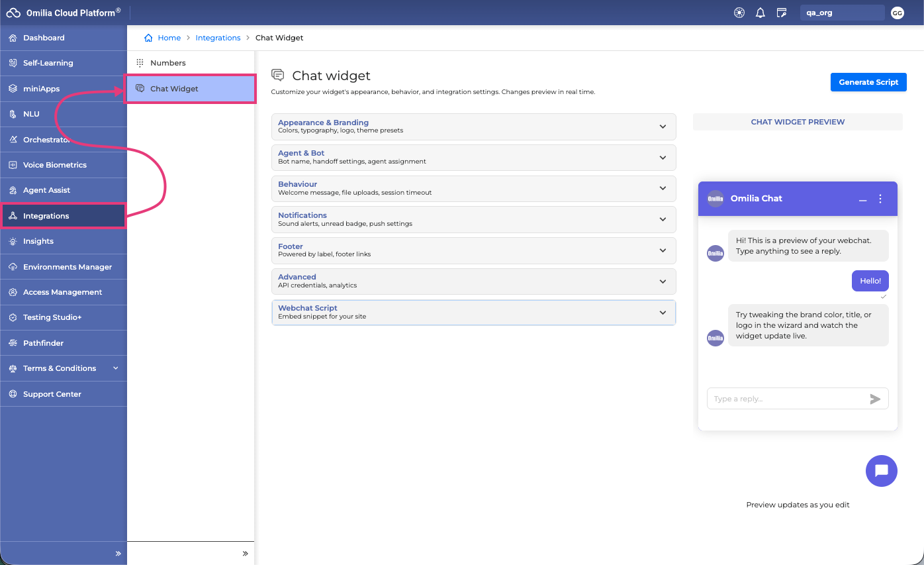The width and height of the screenshot is (924, 565).
Task: Follow the Integrations breadcrumb link
Action: click(x=218, y=38)
